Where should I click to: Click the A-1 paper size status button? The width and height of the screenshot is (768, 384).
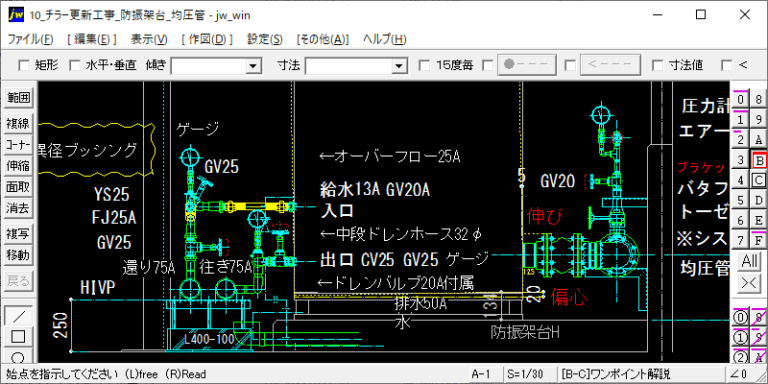tap(485, 374)
